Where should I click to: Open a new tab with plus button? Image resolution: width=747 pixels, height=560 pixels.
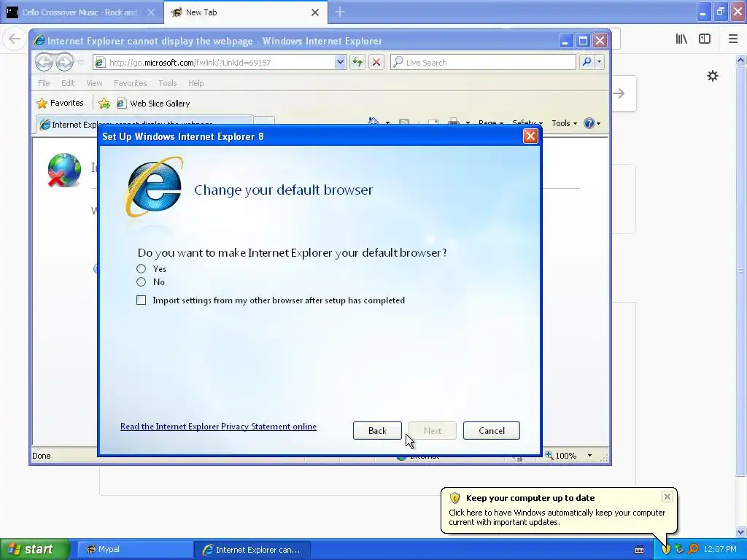(340, 12)
